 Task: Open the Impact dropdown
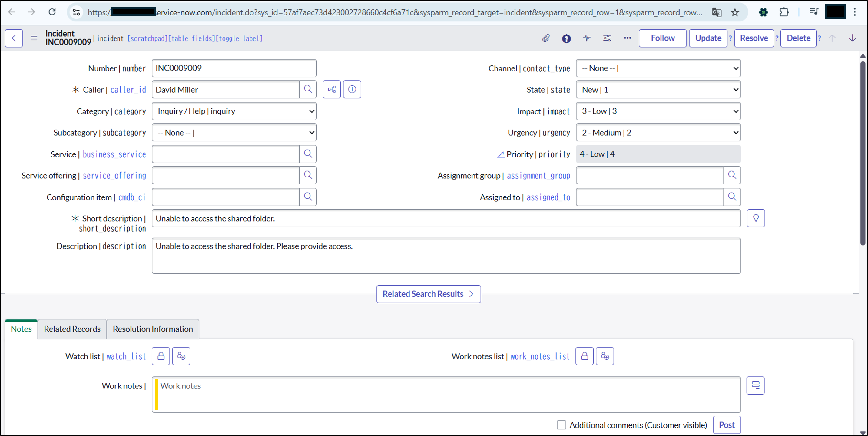click(x=658, y=111)
